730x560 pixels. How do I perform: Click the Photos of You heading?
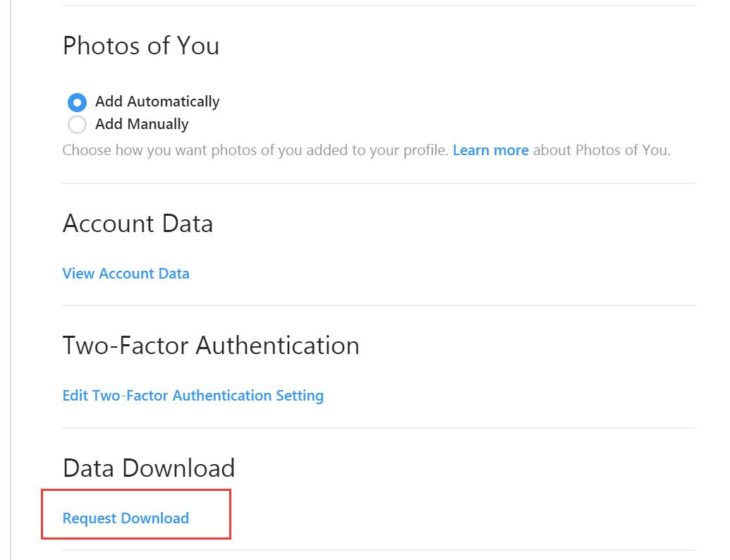coord(140,46)
